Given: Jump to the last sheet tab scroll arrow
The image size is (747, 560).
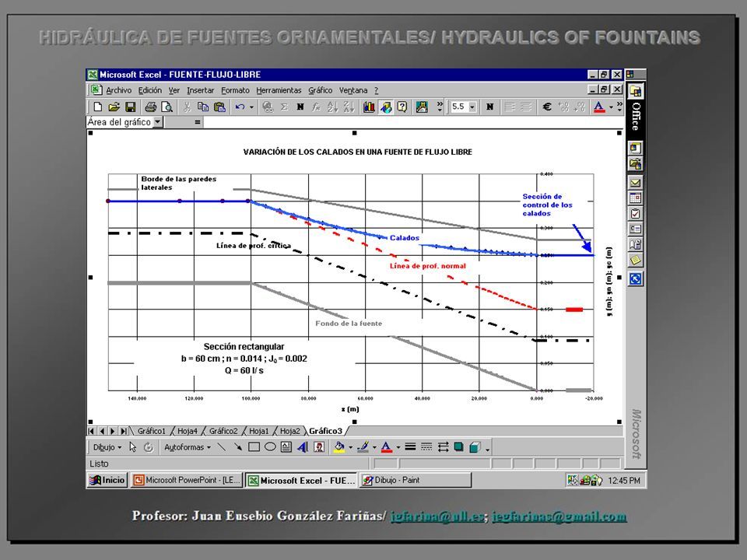Looking at the screenshot, I should [x=124, y=431].
